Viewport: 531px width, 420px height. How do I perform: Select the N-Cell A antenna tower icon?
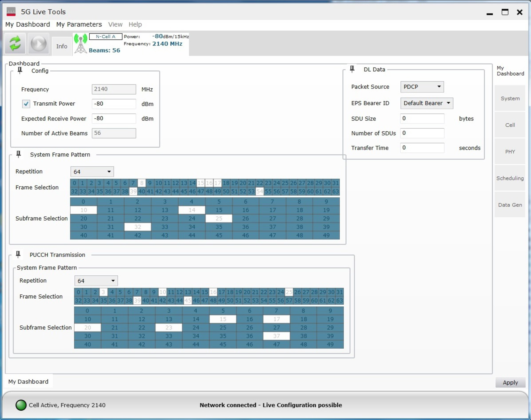pos(80,43)
